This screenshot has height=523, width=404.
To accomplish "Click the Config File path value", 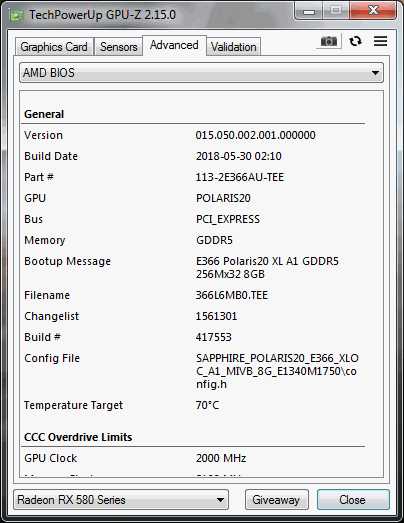I will coord(277,372).
